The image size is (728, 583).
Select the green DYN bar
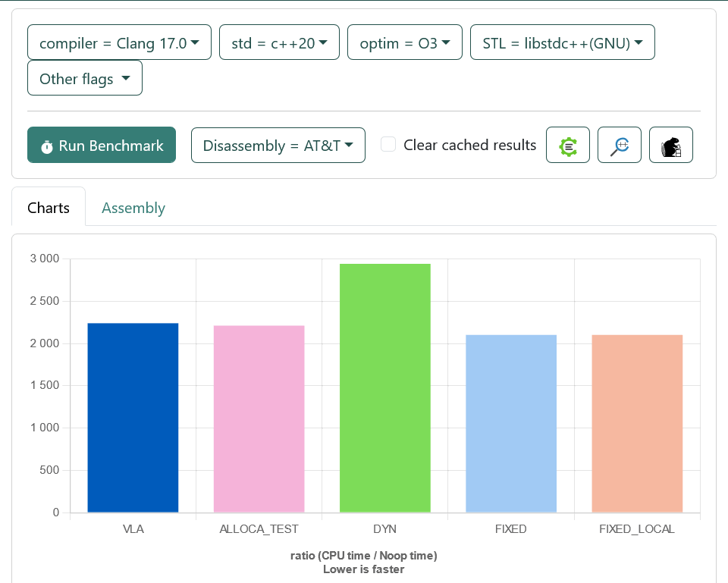(x=385, y=388)
